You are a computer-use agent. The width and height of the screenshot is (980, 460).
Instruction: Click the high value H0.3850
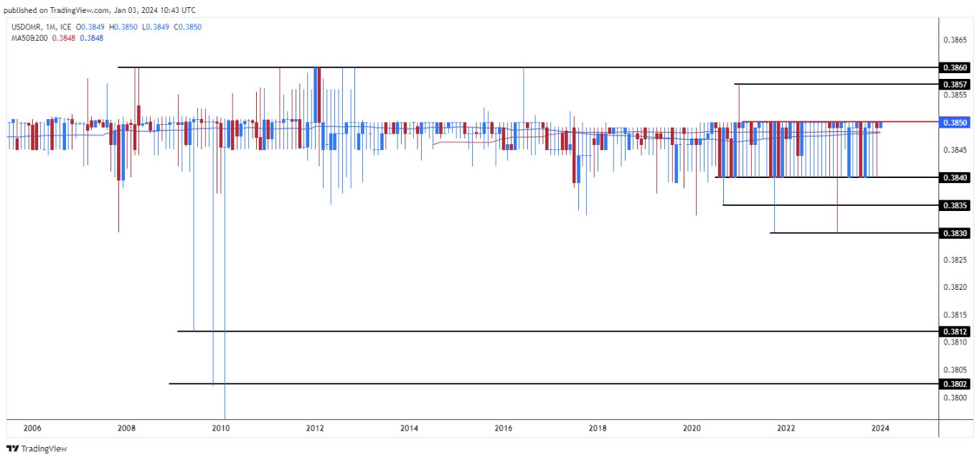click(x=123, y=27)
